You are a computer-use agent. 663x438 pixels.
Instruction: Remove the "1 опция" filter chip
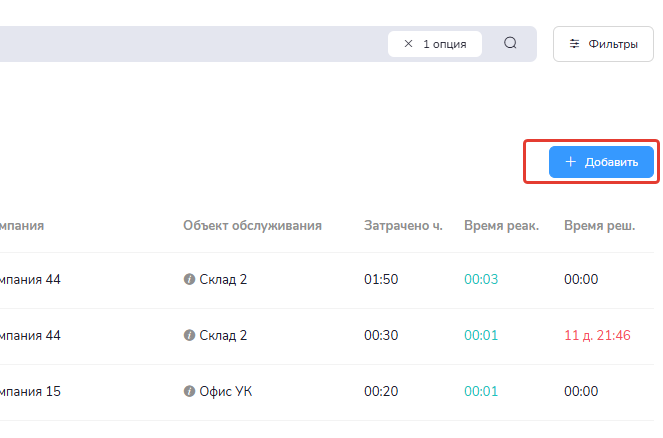[x=408, y=44]
